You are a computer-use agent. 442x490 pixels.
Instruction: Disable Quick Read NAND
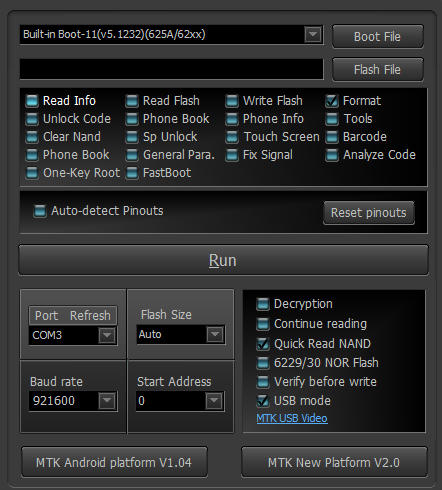pos(263,344)
